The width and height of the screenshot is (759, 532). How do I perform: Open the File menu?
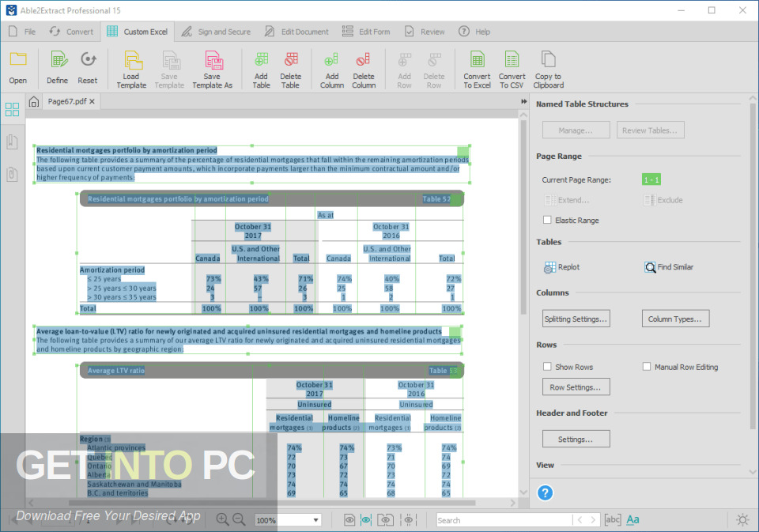[22, 32]
